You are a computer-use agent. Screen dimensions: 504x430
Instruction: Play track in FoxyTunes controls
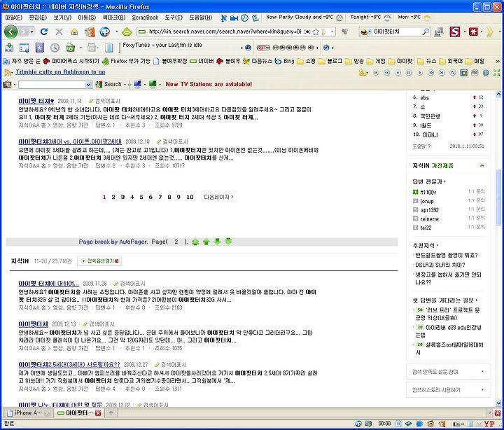[283, 48]
